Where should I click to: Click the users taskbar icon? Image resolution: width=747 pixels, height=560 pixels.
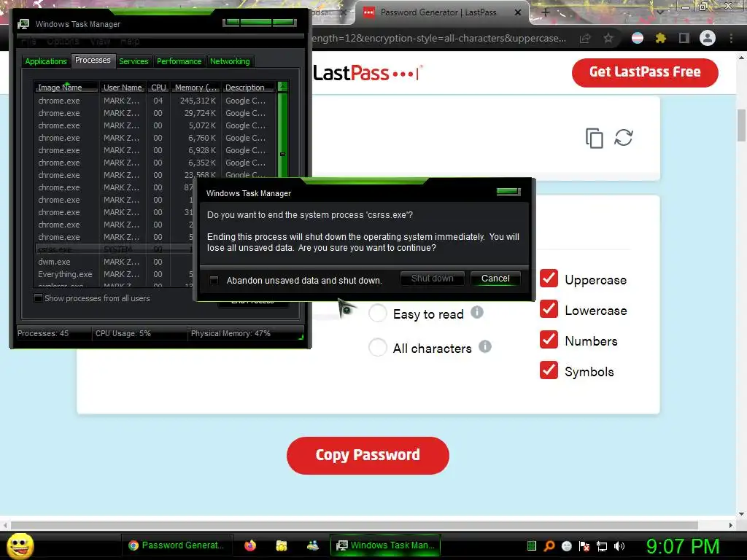pos(312,545)
